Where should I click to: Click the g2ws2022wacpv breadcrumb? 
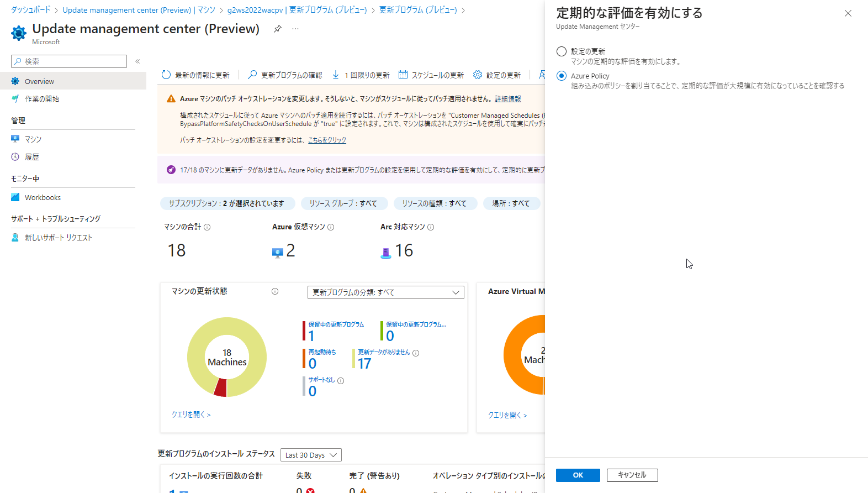point(297,10)
